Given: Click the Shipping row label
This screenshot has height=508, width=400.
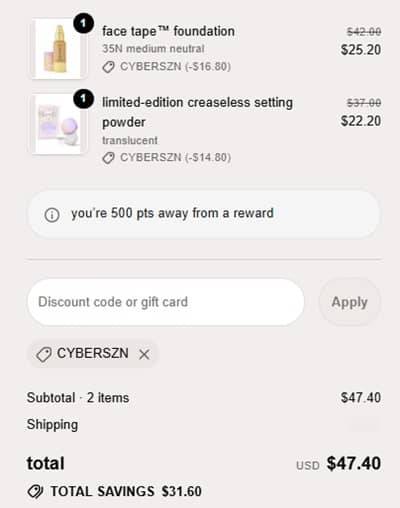Looking at the screenshot, I should click(x=52, y=424).
